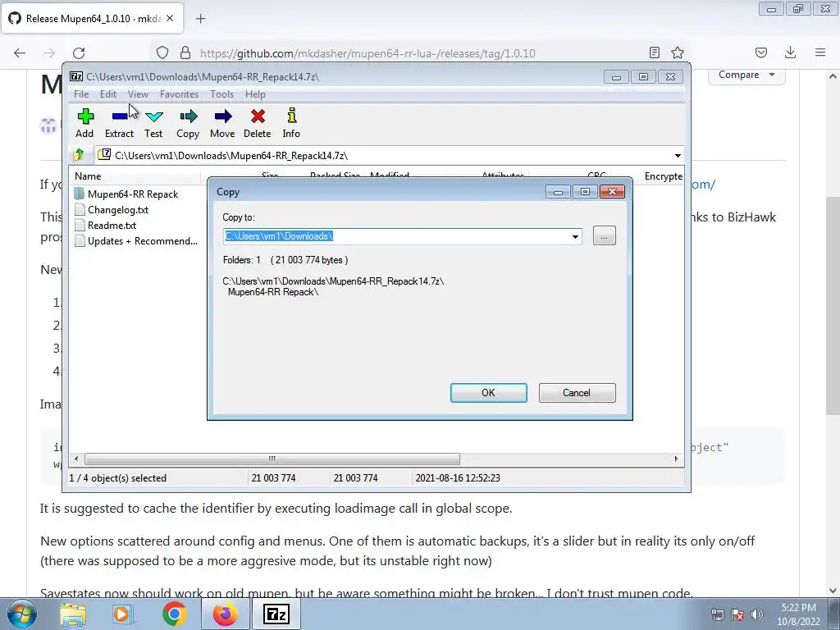Image resolution: width=840 pixels, height=630 pixels.
Task: Select the Changelog.txt file
Action: (118, 210)
